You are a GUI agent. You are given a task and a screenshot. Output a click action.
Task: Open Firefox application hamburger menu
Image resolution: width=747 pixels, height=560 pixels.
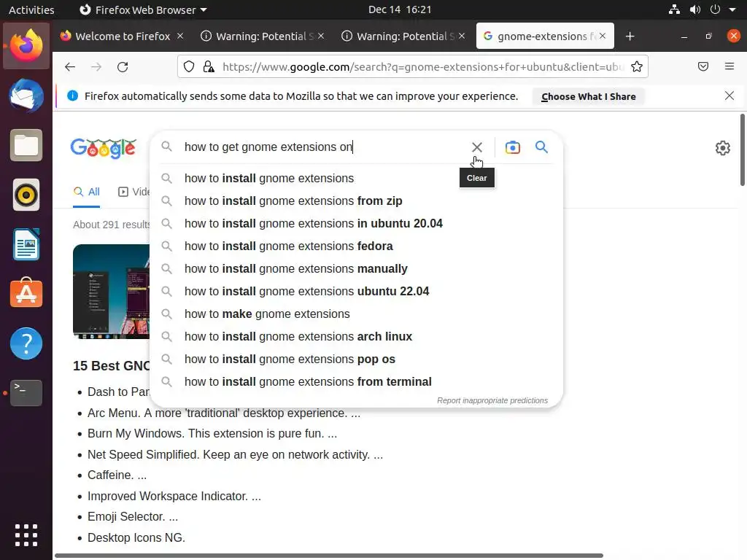click(x=729, y=66)
